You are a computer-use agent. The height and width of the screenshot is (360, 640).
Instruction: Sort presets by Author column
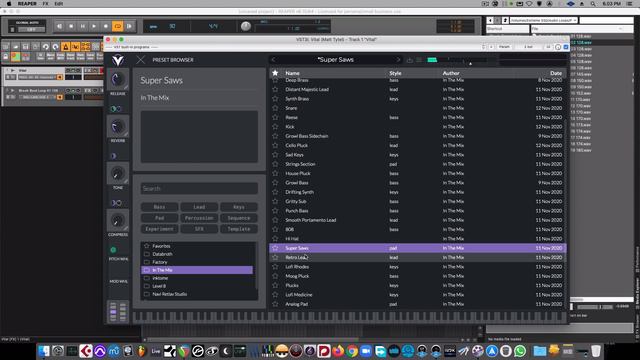(x=451, y=73)
